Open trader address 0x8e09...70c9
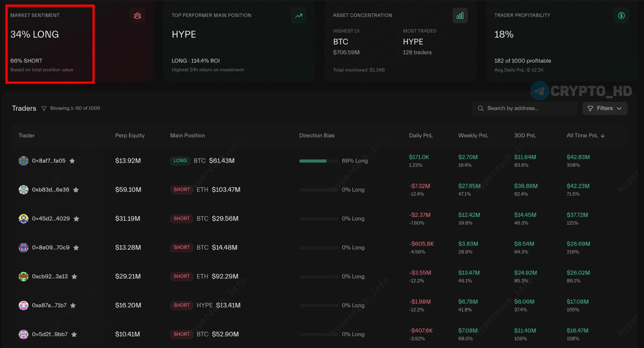Viewport: 644px width, 348px height. coord(51,247)
